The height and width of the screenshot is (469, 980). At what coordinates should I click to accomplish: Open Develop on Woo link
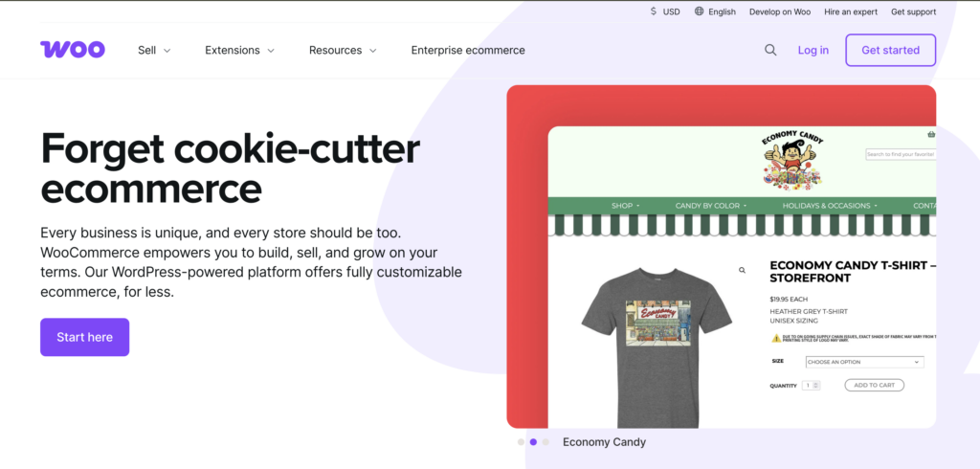780,11
